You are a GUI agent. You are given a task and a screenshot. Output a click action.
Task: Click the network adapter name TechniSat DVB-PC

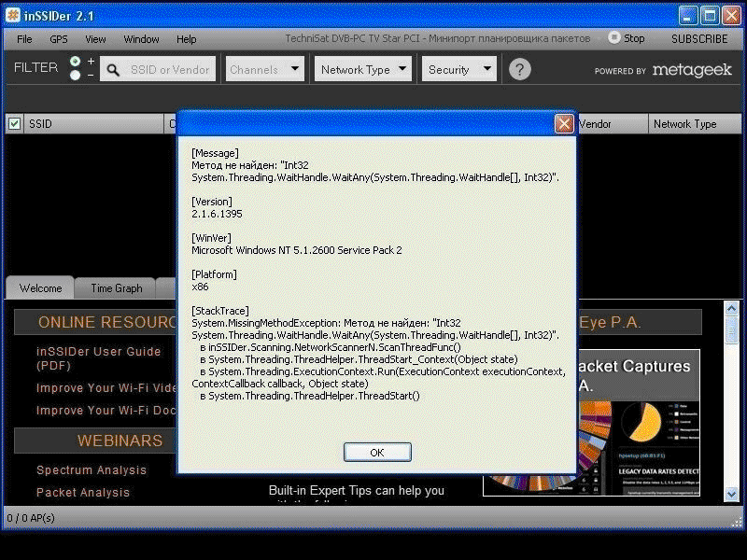[437, 38]
